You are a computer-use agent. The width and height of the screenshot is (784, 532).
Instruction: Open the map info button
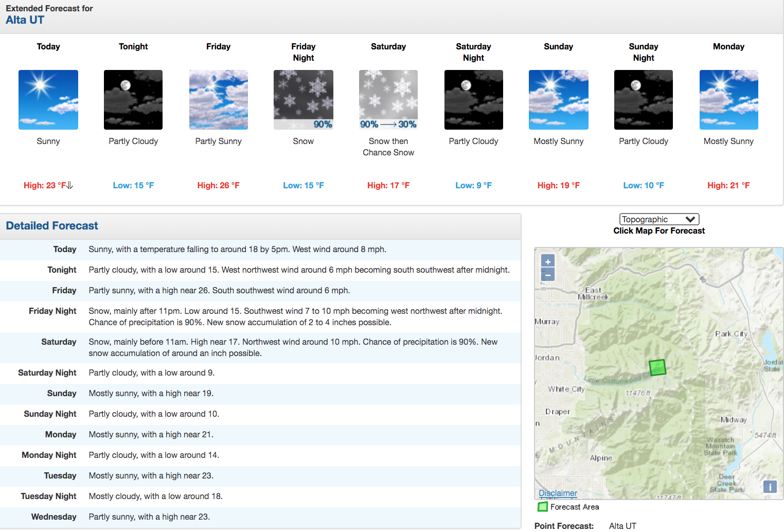[770, 487]
